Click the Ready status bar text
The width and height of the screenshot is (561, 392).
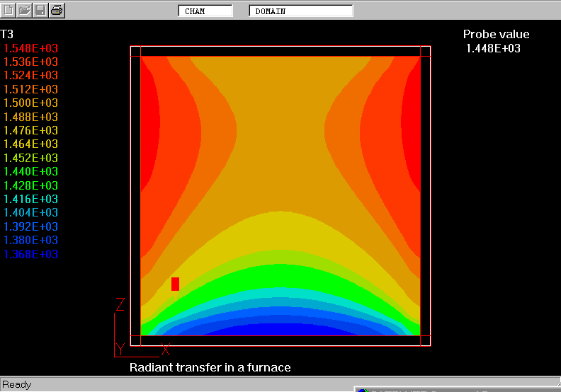17,384
